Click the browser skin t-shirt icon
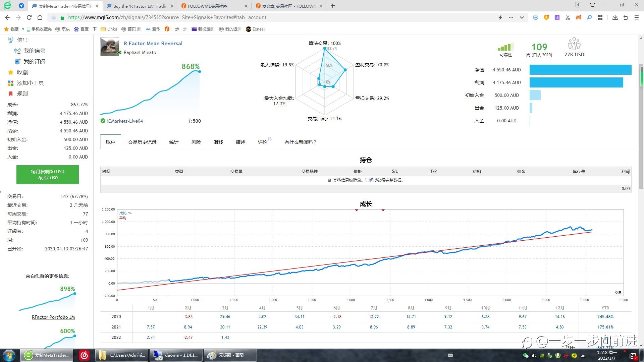Viewport: 644px width, 362px height. [x=592, y=5]
